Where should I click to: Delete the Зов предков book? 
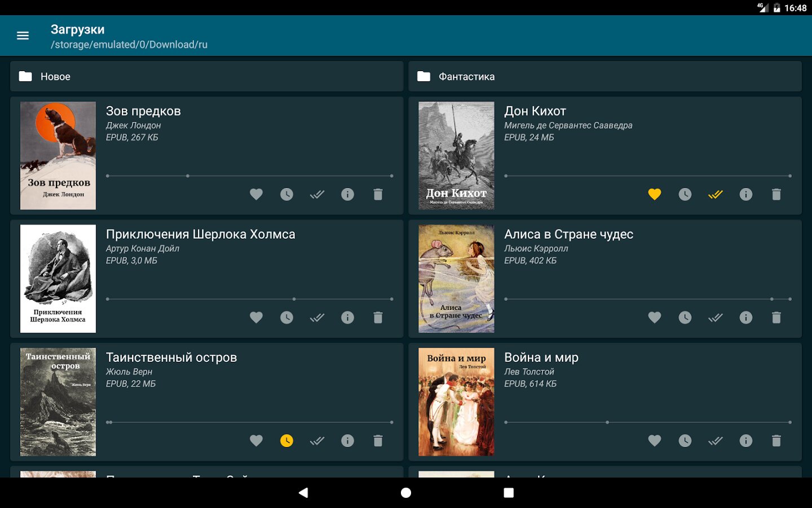coord(378,194)
